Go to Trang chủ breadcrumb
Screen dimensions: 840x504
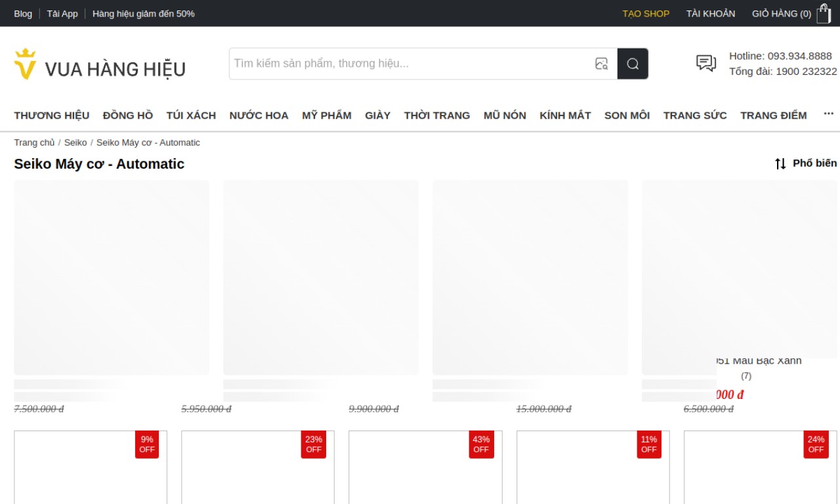pos(34,142)
